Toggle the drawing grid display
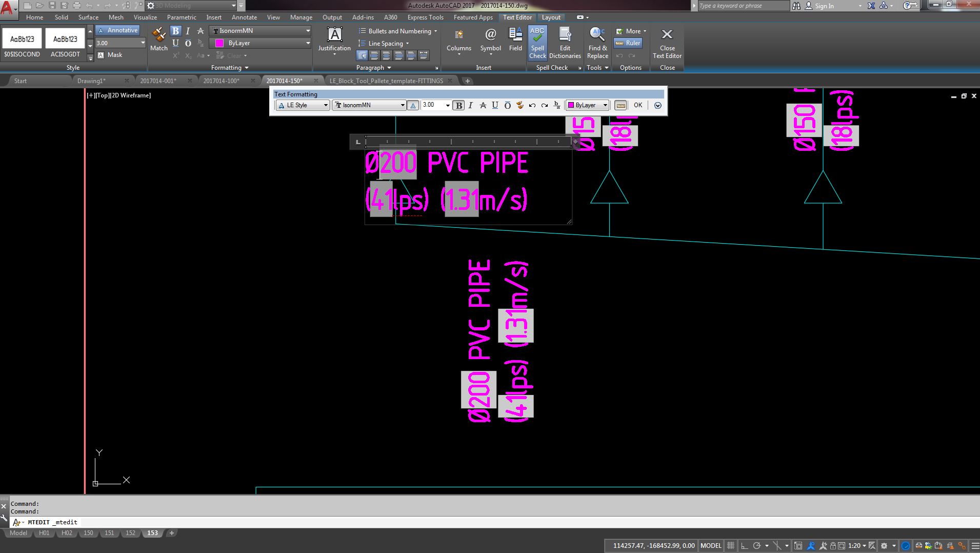The height and width of the screenshot is (553, 980). click(x=731, y=545)
